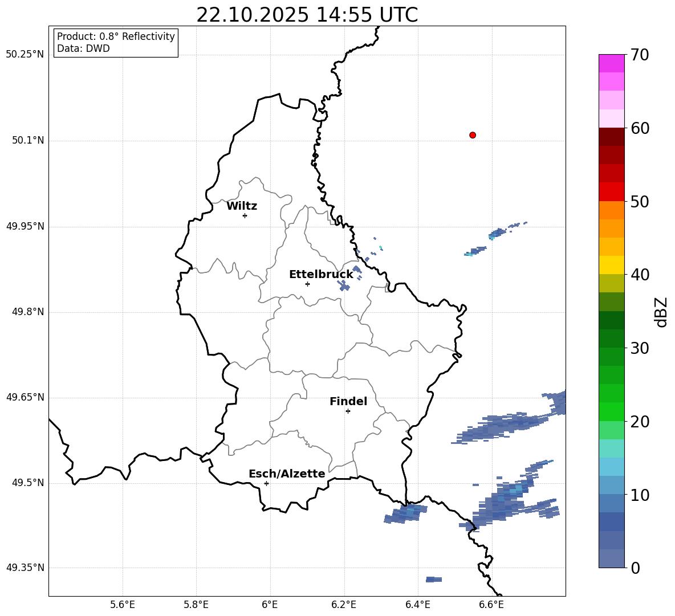Image resolution: width=675 pixels, height=616 pixels.
Task: Pick the magenta top colorbar segment
Action: (x=611, y=63)
